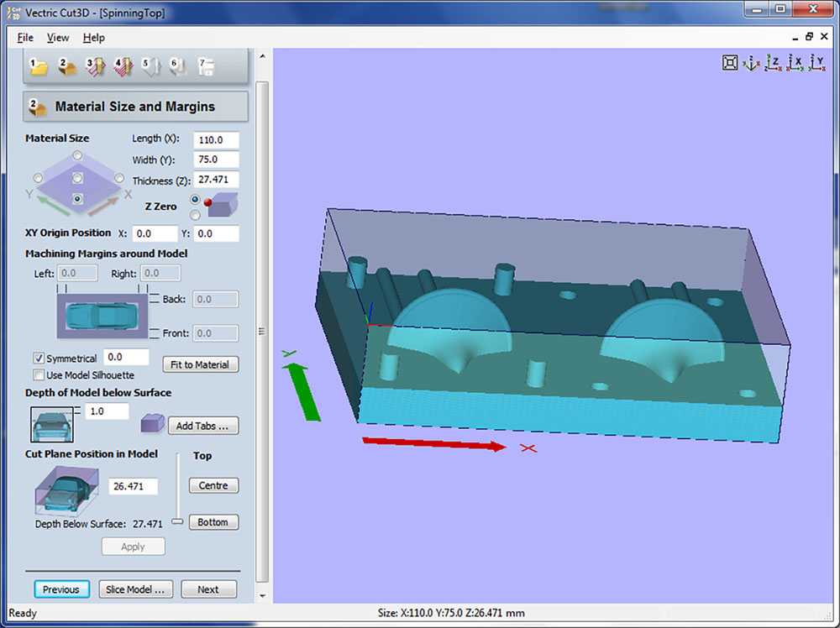
Task: Click the Length (X) input field
Action: coord(216,139)
